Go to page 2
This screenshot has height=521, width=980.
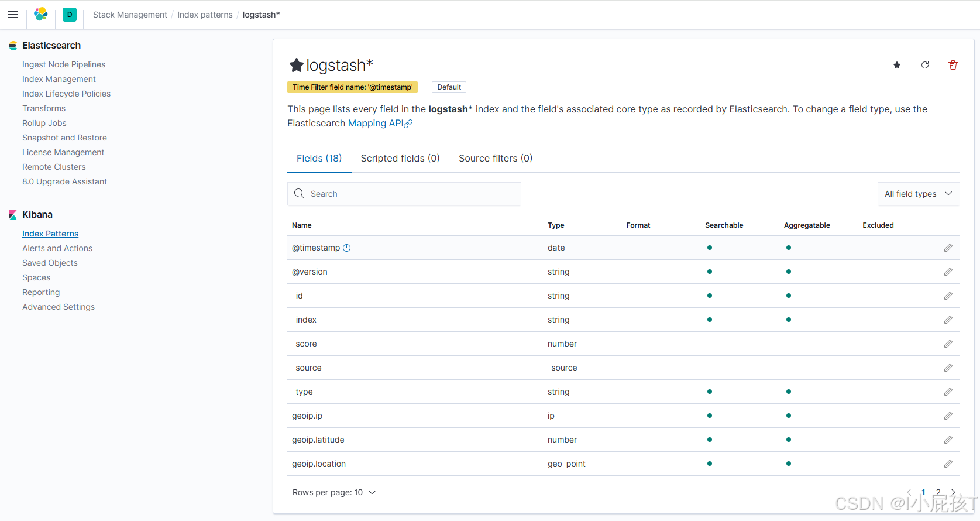pos(938,492)
